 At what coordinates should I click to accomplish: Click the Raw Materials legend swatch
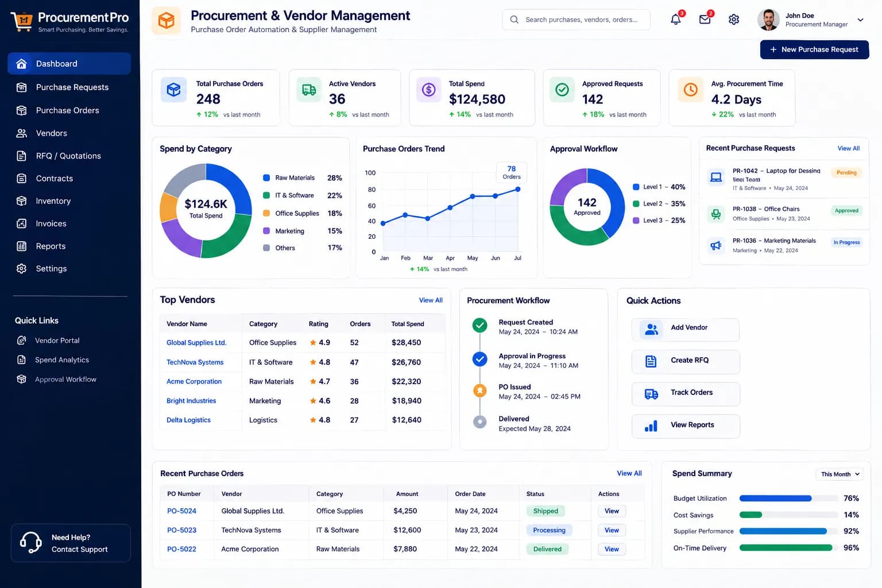coord(266,178)
